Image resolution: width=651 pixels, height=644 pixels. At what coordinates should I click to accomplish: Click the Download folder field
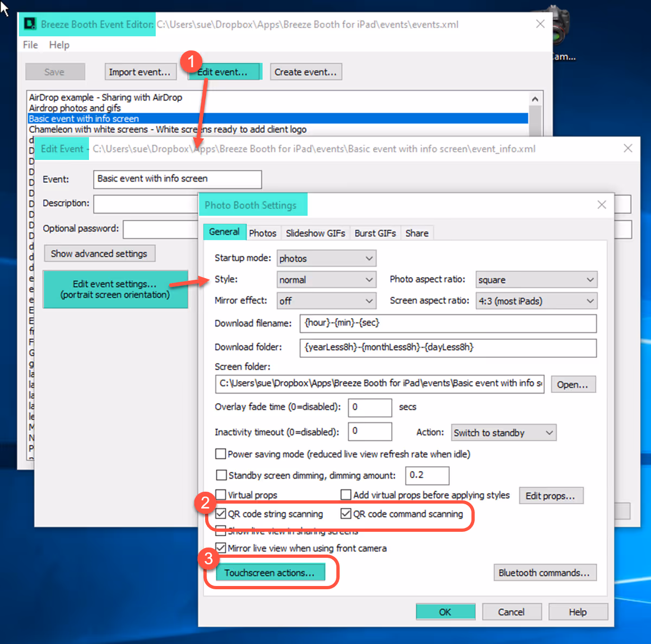pyautogui.click(x=448, y=348)
